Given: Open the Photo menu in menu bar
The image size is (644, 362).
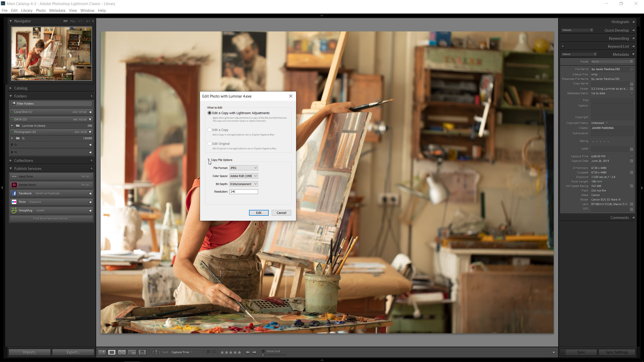Looking at the screenshot, I should click(x=40, y=10).
